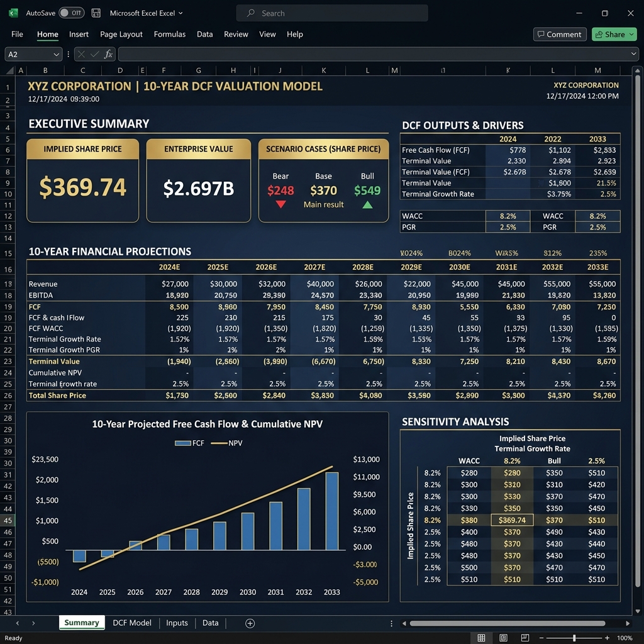Switch to Normal view icon
The image size is (644, 644).
pyautogui.click(x=481, y=638)
